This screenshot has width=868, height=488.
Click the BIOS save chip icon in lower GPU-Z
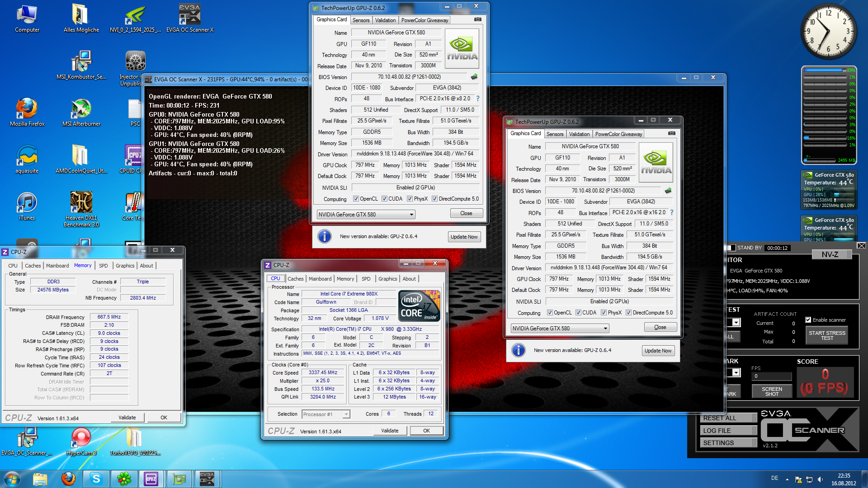coord(668,191)
